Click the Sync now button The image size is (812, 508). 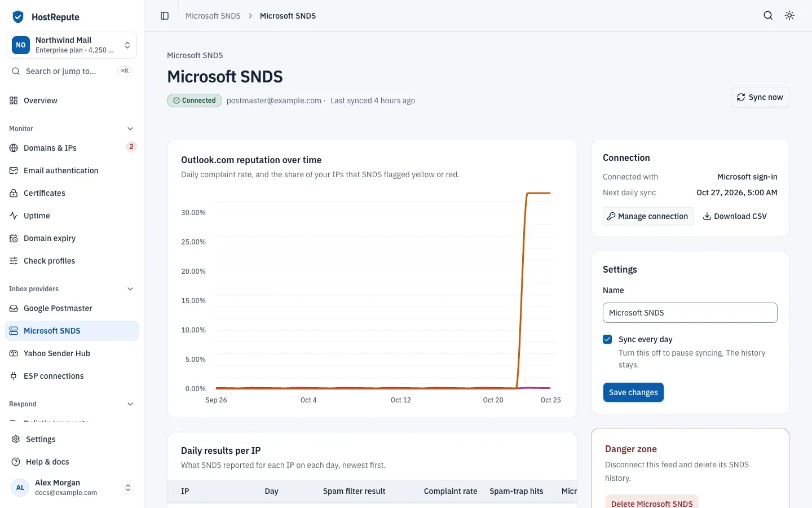click(760, 97)
